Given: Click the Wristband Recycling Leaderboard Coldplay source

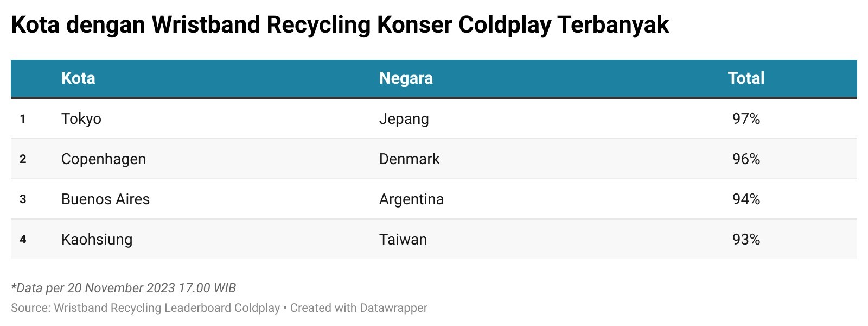Looking at the screenshot, I should 167,308.
